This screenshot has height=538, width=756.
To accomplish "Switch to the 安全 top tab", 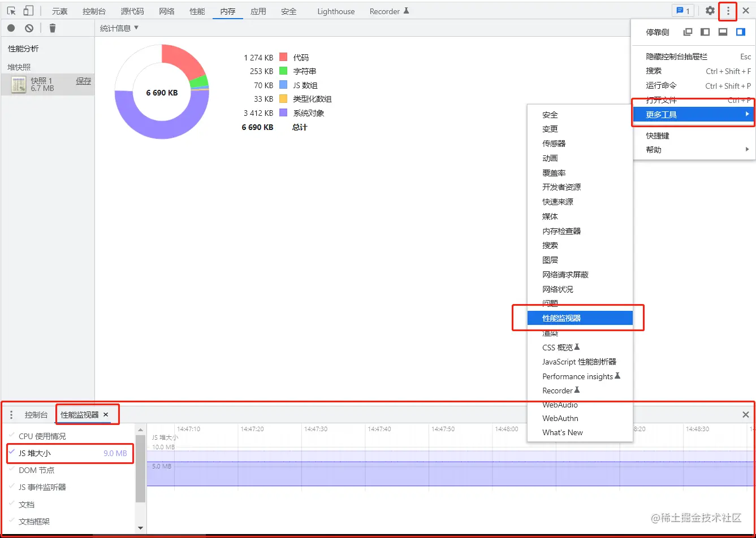I will point(289,11).
